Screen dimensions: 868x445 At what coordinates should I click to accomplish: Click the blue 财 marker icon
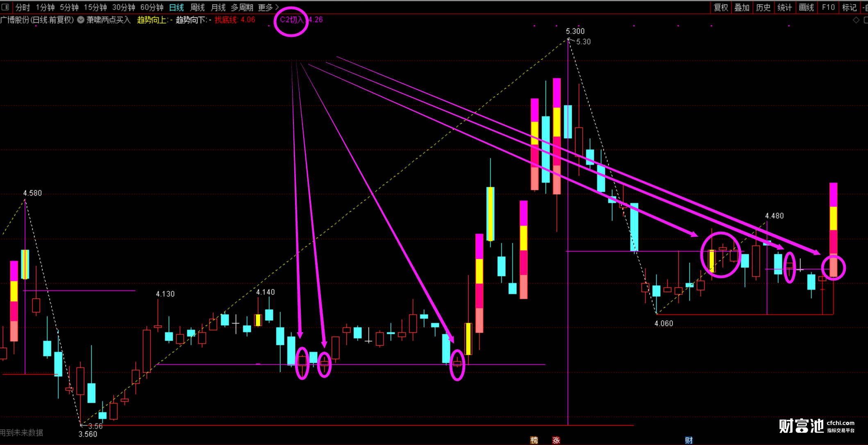[x=688, y=440]
